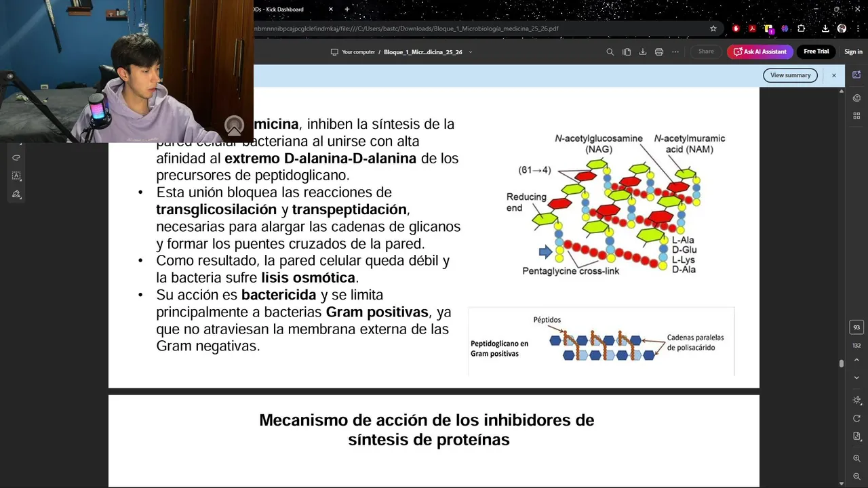This screenshot has height=488, width=868.
Task: Click the bold text lisis osmótica
Action: coord(308,278)
